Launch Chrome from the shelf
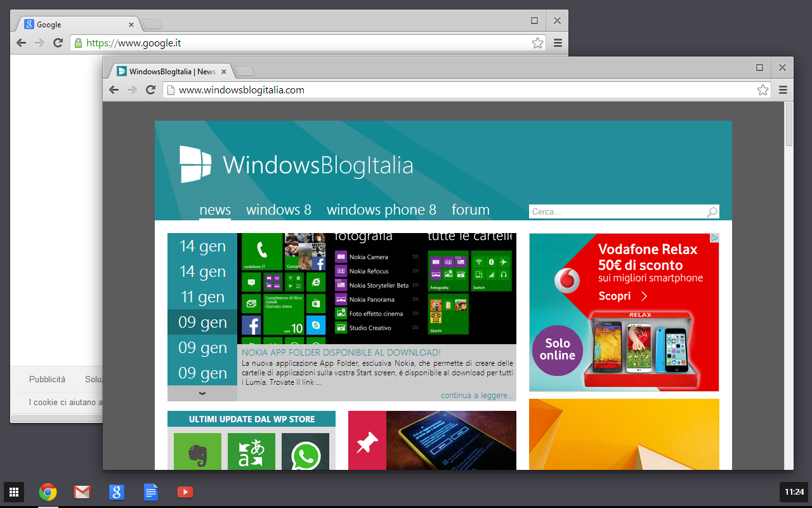Screen dimensions: 812x508 48,491
